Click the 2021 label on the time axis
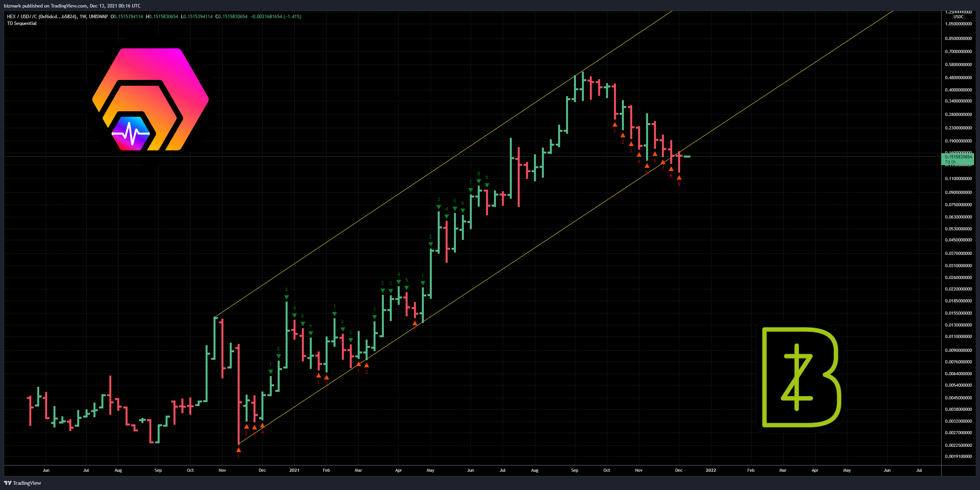The width and height of the screenshot is (980, 490). click(x=294, y=470)
